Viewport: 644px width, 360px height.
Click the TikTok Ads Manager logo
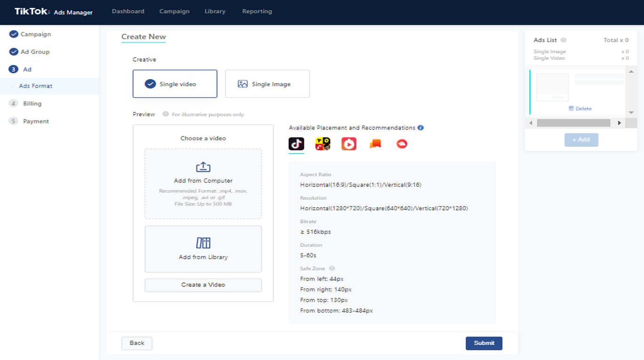click(54, 12)
